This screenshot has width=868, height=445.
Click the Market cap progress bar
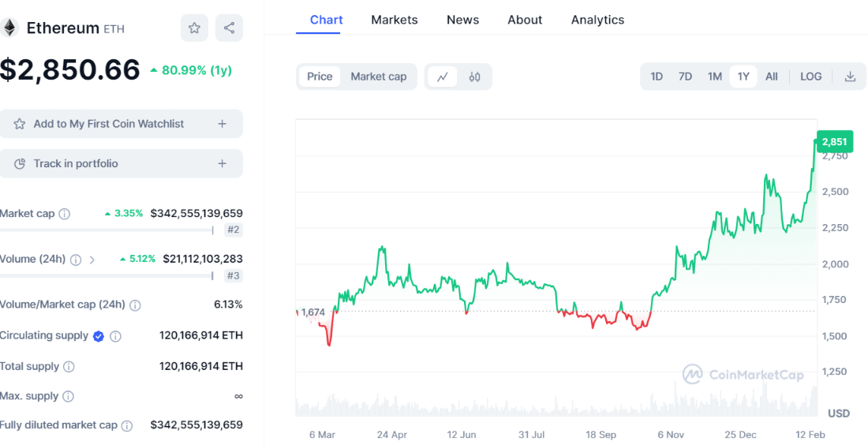(x=107, y=230)
